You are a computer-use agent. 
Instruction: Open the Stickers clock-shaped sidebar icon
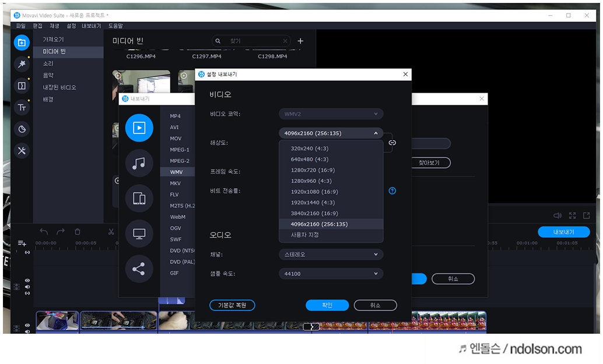point(22,129)
